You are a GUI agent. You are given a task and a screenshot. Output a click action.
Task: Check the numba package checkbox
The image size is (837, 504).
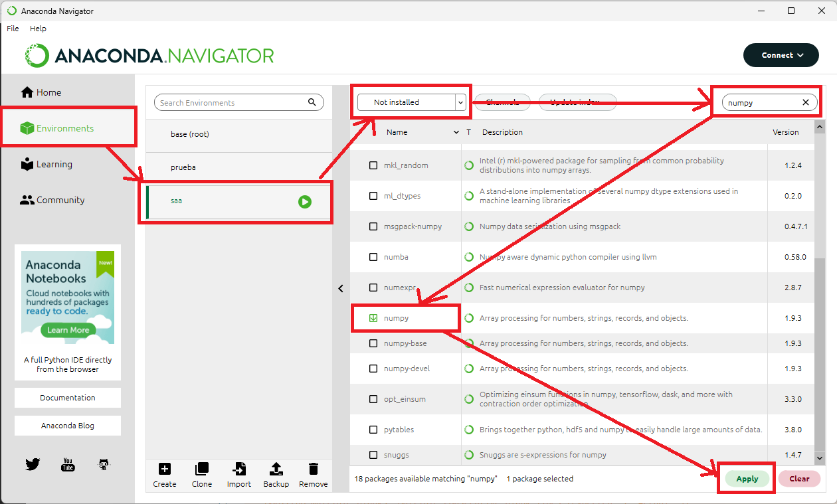(373, 257)
